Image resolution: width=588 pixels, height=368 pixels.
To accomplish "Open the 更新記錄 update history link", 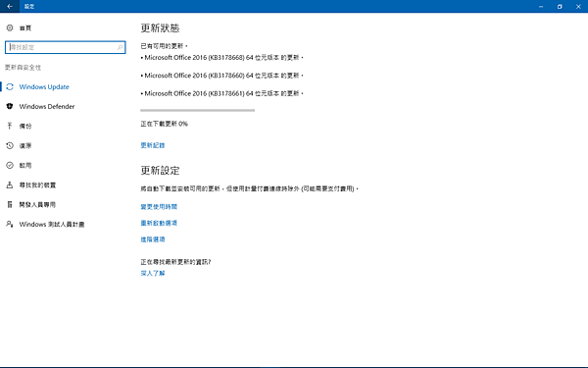I will [153, 145].
